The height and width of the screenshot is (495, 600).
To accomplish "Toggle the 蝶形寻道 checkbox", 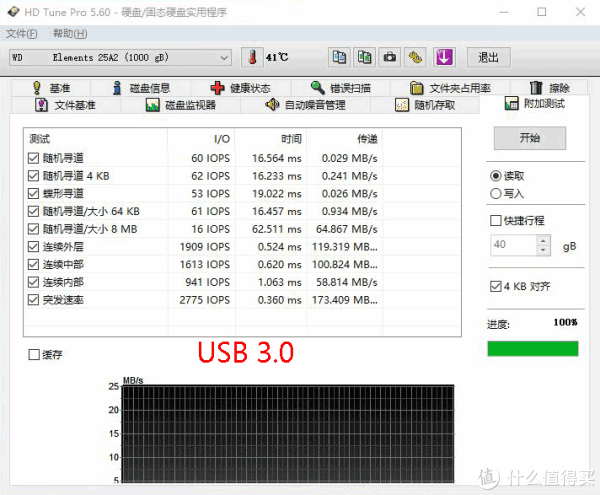I will 34,194.
